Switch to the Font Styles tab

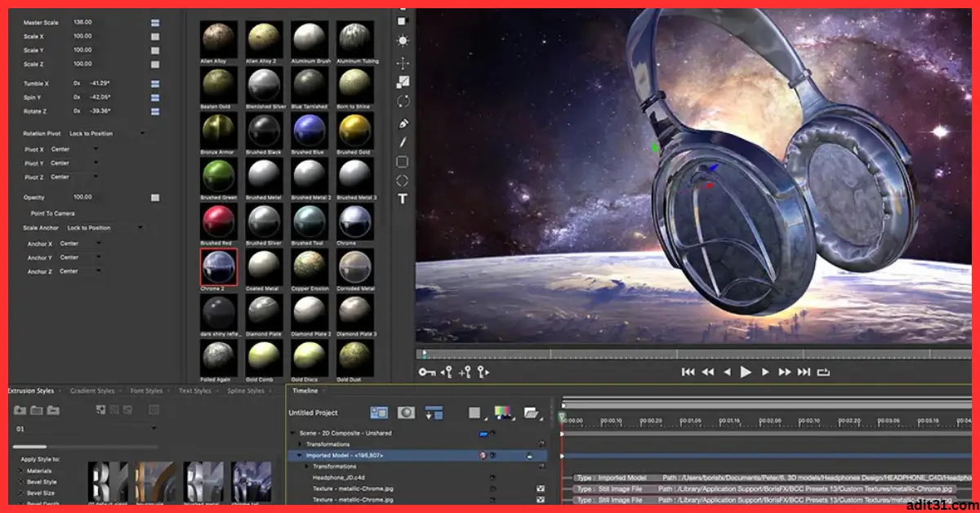pos(147,391)
